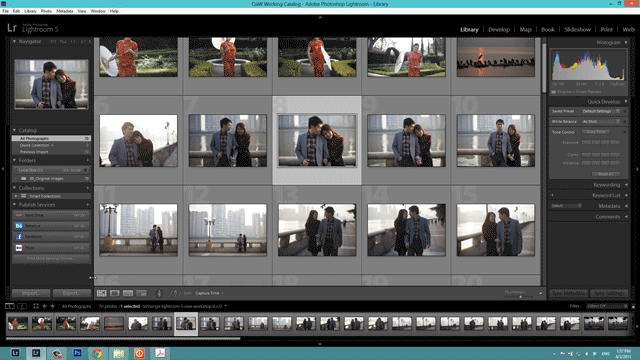Open File Explorer from taskbar
This screenshot has height=360, width=640.
pyautogui.click(x=118, y=353)
